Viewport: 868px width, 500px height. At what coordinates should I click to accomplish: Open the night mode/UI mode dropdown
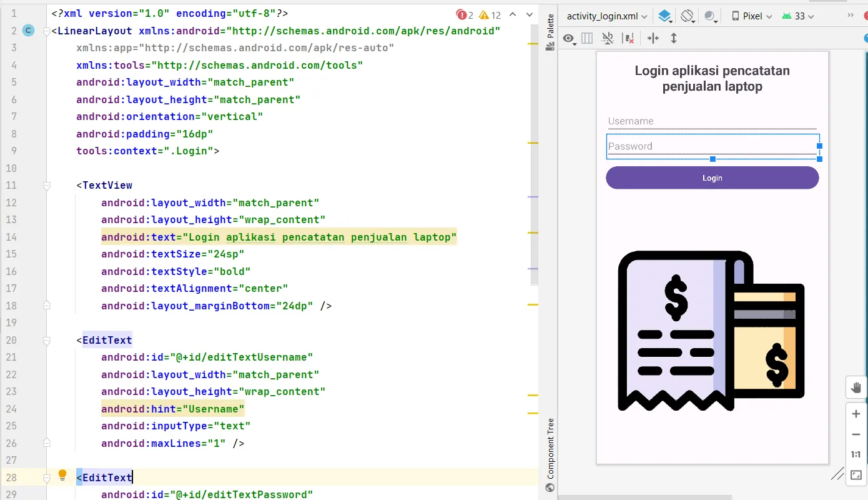[711, 16]
